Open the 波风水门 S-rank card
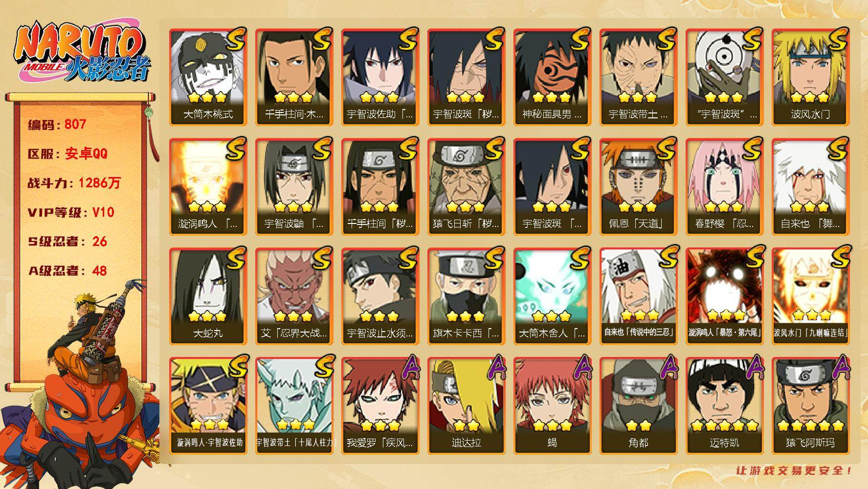868x489 pixels. pyautogui.click(x=810, y=77)
